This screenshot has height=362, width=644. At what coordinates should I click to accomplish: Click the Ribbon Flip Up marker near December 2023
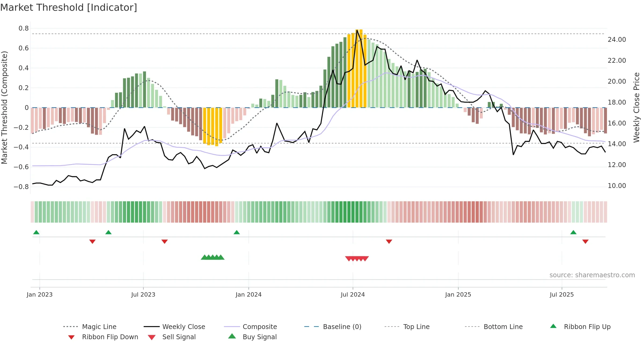point(237,232)
